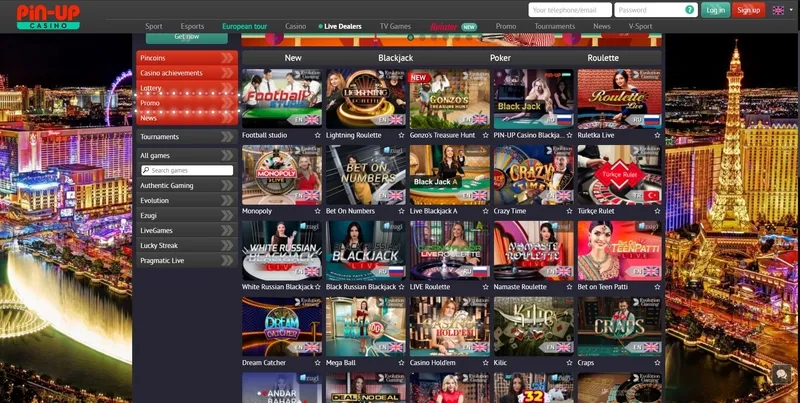
Task: Favorite Türkçe Rulet via star
Action: coord(657,211)
